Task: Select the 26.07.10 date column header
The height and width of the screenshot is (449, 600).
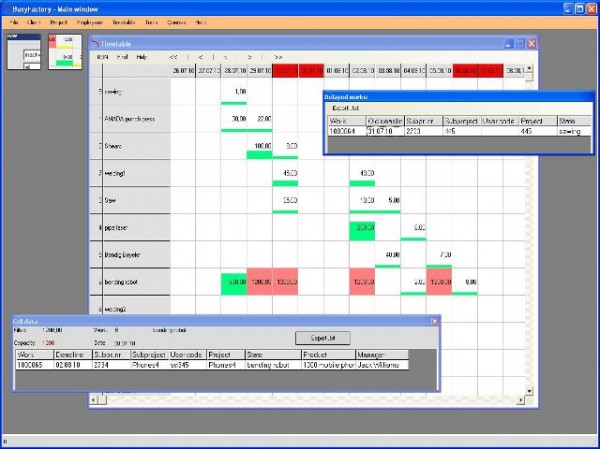Action: click(183, 71)
